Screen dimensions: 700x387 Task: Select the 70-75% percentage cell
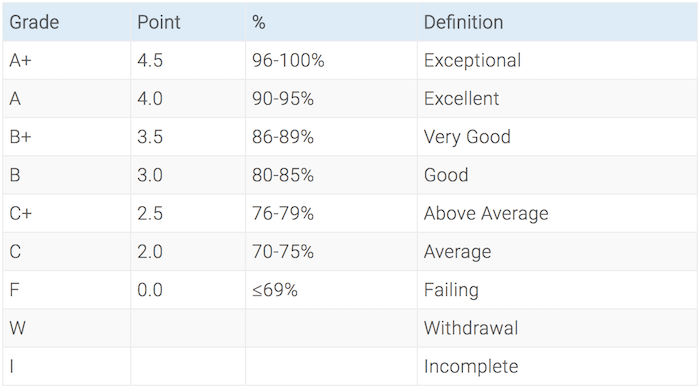coord(331,251)
